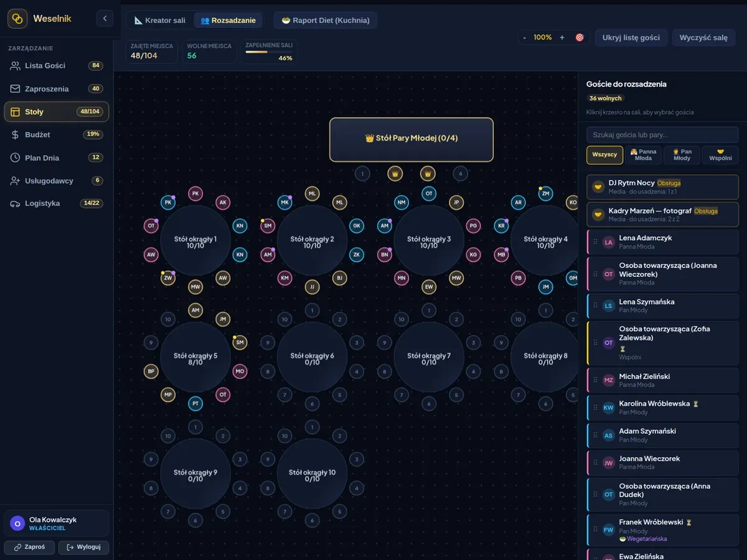Image resolution: width=747 pixels, height=560 pixels.
Task: Select the Rozsadzanie tab
Action: coord(228,20)
